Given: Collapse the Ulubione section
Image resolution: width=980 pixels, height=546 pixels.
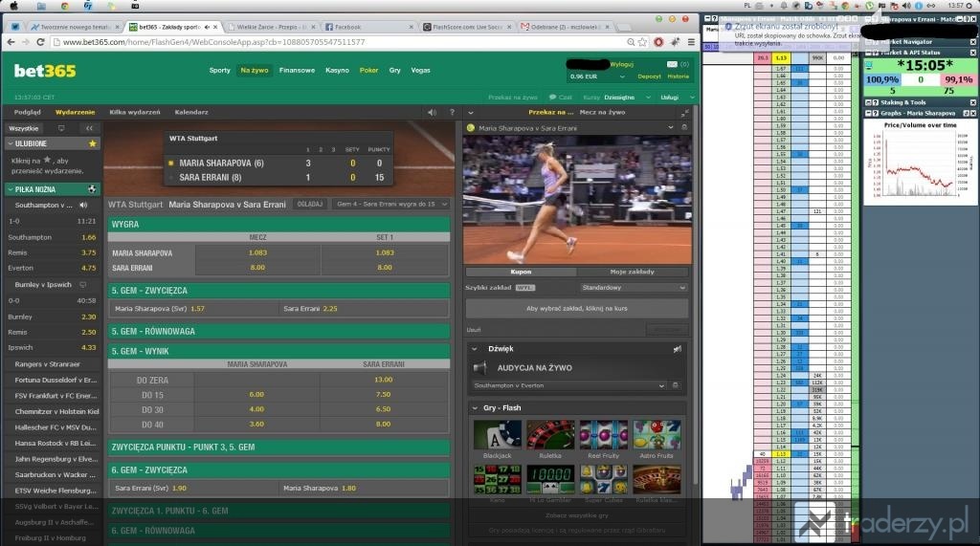Looking at the screenshot, I should click(x=10, y=143).
